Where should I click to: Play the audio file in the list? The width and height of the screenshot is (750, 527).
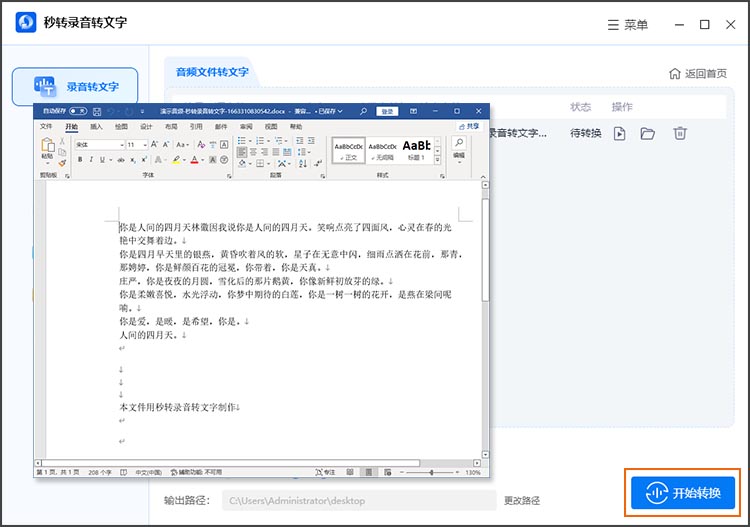point(620,133)
